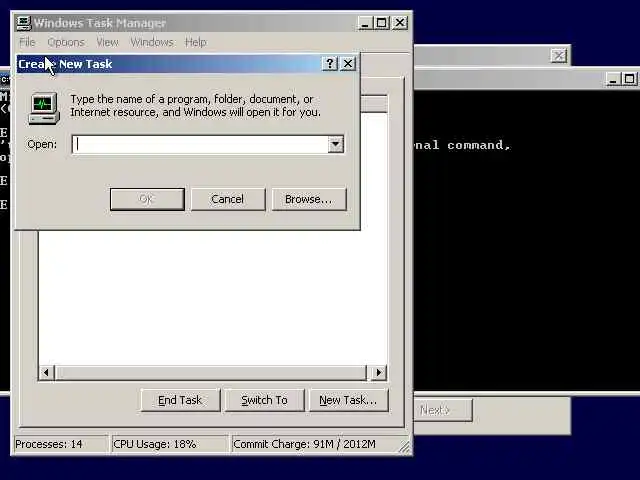The height and width of the screenshot is (480, 640).
Task: Close the Windows Task Manager window
Action: [x=400, y=23]
